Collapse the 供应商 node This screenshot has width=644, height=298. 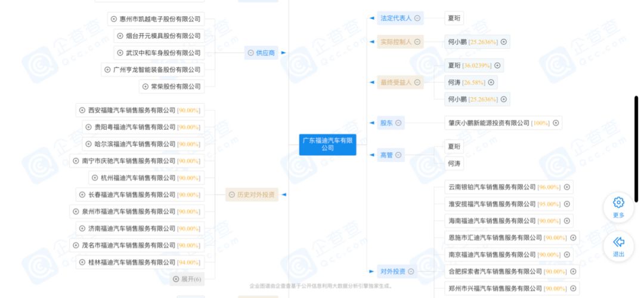[250, 53]
